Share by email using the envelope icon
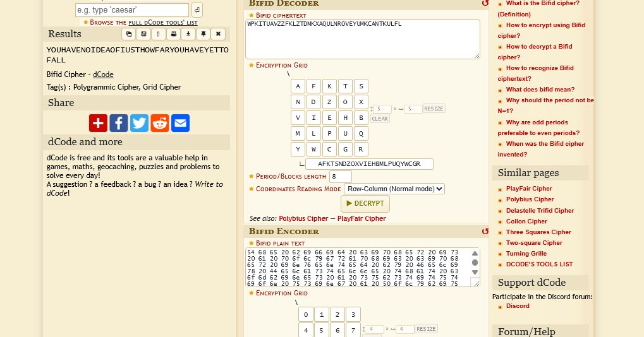Viewport: 644px width, 337px height. click(x=180, y=123)
